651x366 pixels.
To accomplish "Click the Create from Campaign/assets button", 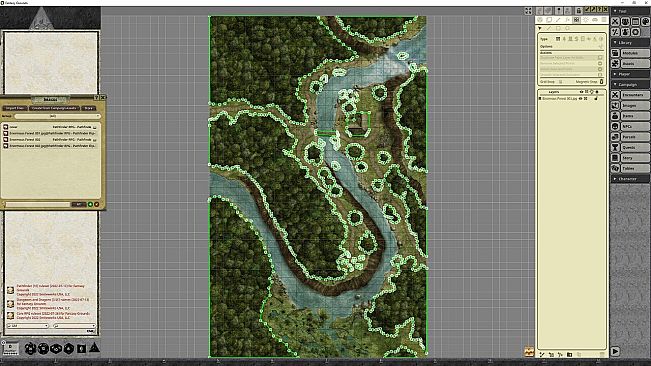I will 54,108.
